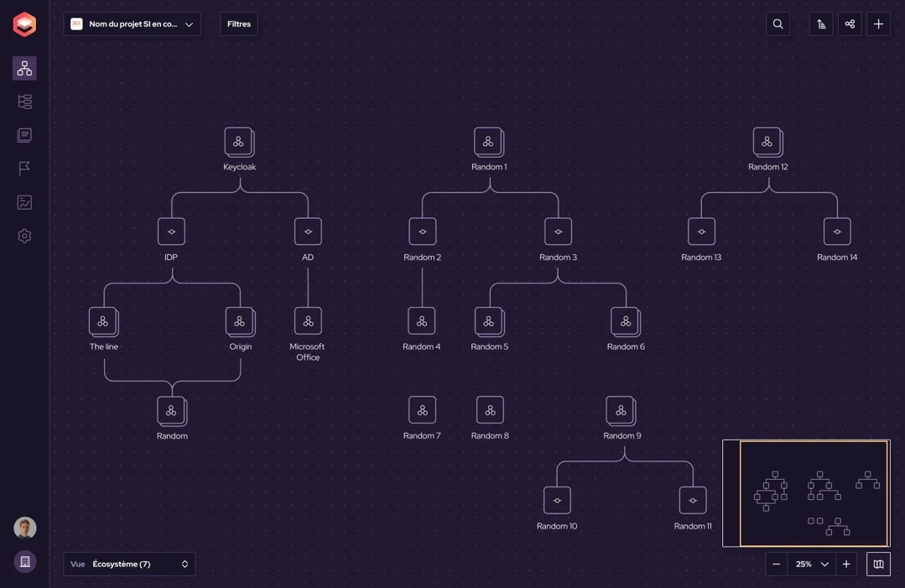Select the Random 14 node
The height and width of the screenshot is (588, 905).
[x=837, y=232]
